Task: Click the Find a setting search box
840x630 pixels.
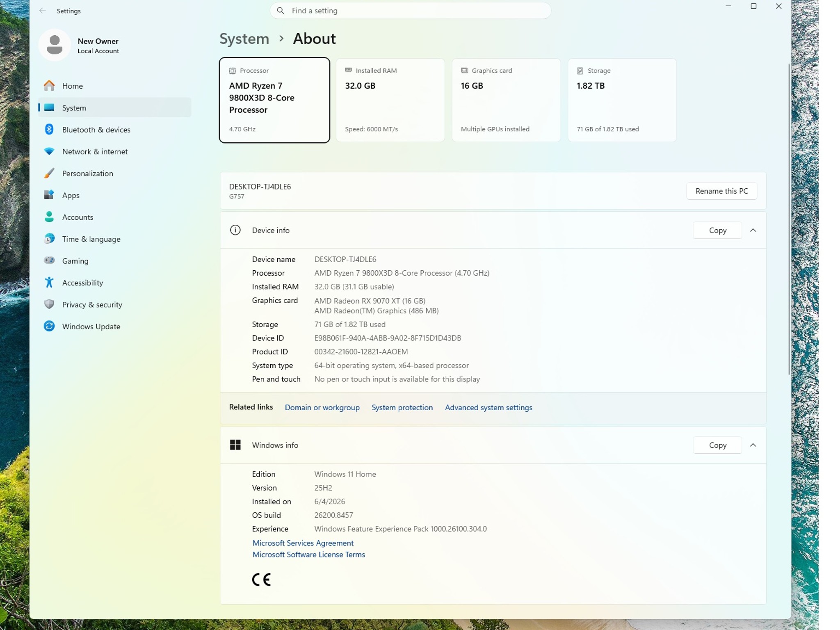Action: 410,11
